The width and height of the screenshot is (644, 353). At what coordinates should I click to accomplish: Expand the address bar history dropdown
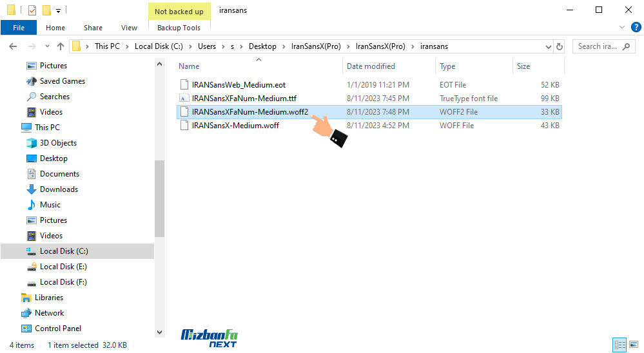point(548,47)
